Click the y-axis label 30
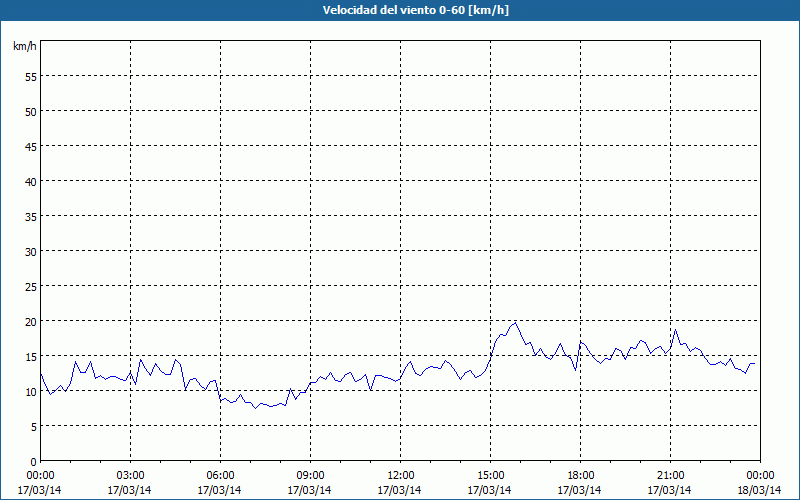This screenshot has height=500, width=800. pyautogui.click(x=31, y=252)
